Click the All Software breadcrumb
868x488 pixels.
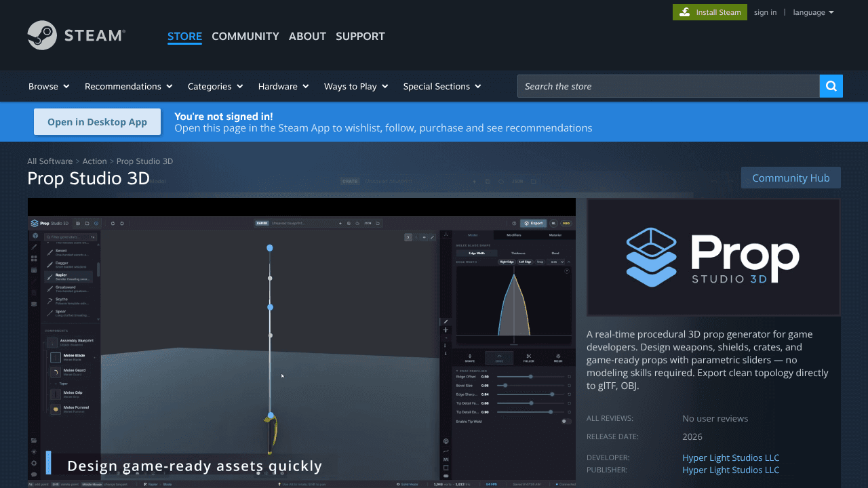point(50,161)
